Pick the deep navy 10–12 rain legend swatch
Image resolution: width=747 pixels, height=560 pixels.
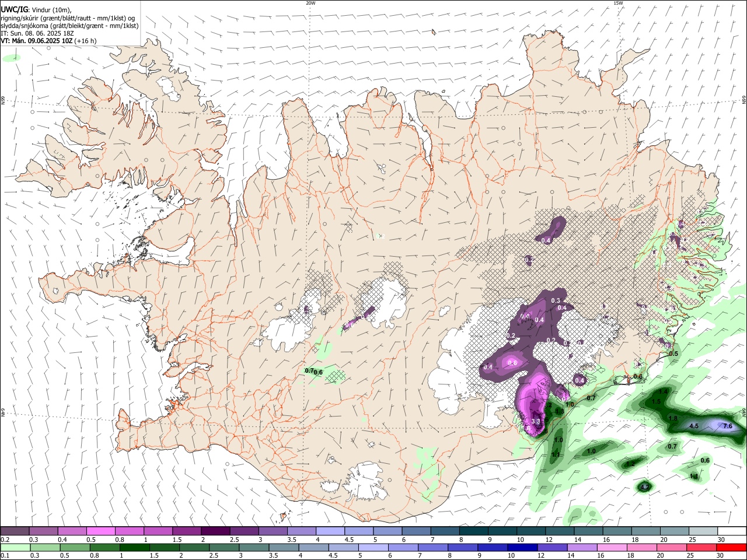tap(523, 548)
